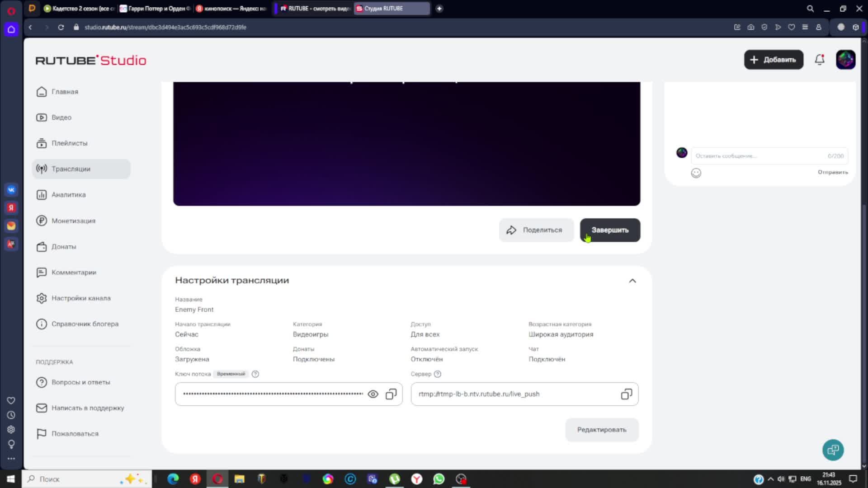The width and height of the screenshot is (868, 488).
Task: Open the user avatar profile menu
Action: (x=845, y=60)
